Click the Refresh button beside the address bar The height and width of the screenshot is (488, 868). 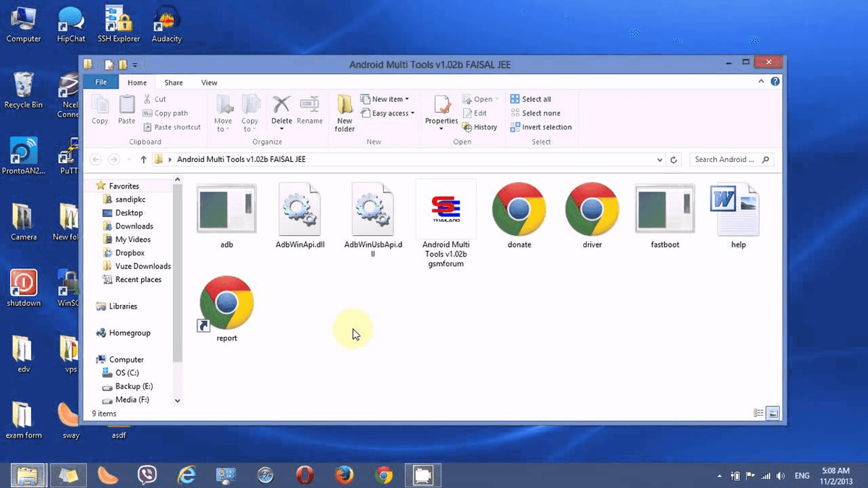point(673,159)
